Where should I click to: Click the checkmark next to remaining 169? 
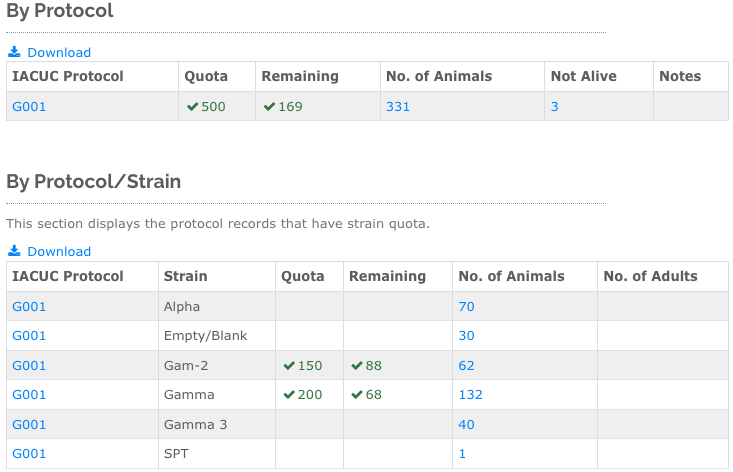tap(269, 107)
